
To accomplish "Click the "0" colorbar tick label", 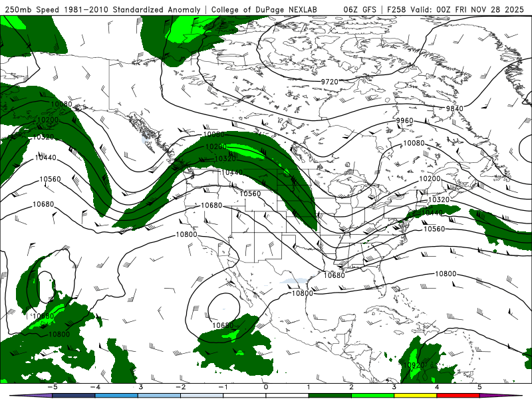I will click(266, 387).
